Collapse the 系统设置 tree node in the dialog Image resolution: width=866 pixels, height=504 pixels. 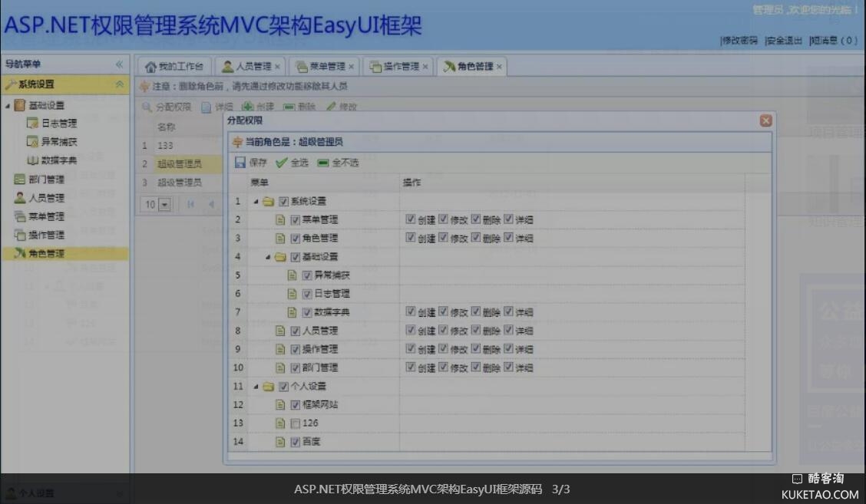click(x=256, y=202)
